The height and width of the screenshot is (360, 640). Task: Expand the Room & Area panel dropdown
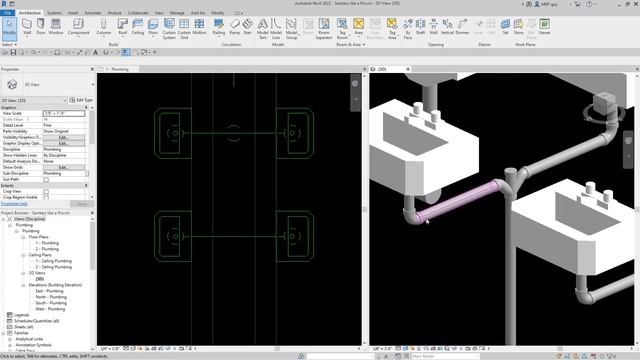pos(351,44)
